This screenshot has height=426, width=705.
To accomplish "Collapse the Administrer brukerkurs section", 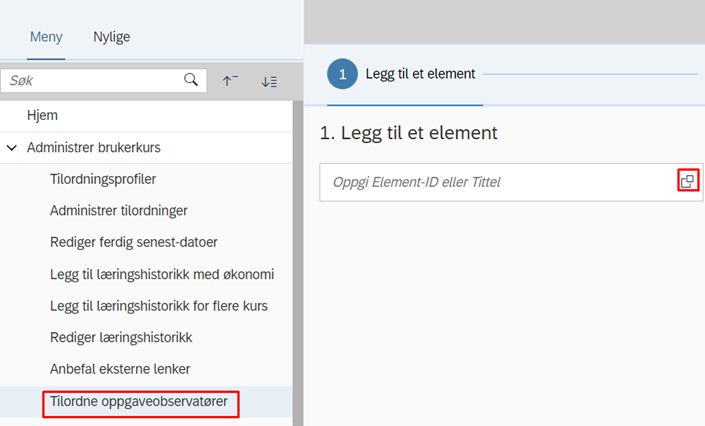I will 12,148.
